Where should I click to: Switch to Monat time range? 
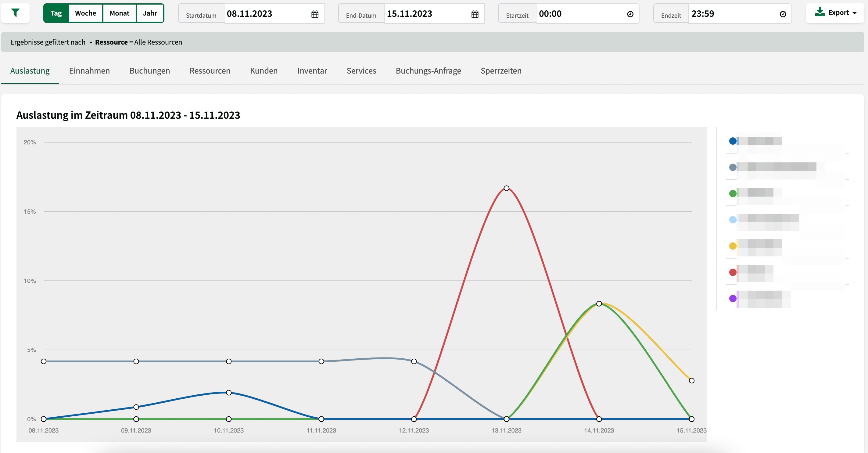pyautogui.click(x=119, y=13)
